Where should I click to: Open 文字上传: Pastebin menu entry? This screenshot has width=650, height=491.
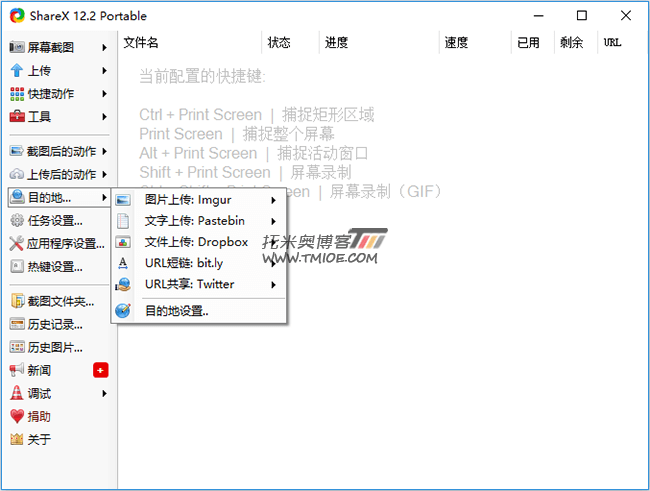(199, 221)
